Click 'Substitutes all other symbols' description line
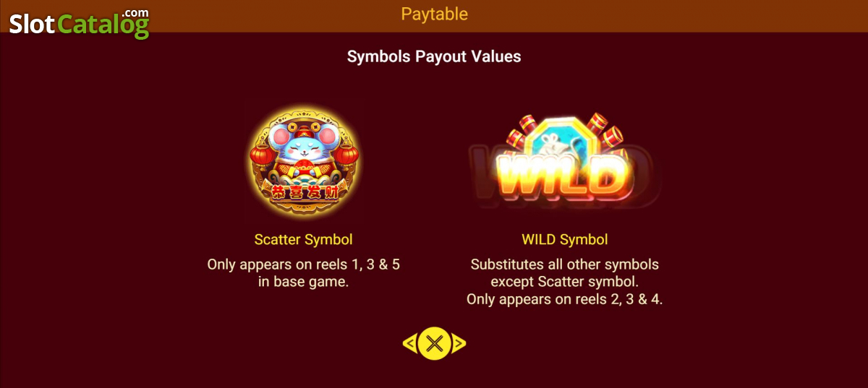The height and width of the screenshot is (388, 868). 565,264
